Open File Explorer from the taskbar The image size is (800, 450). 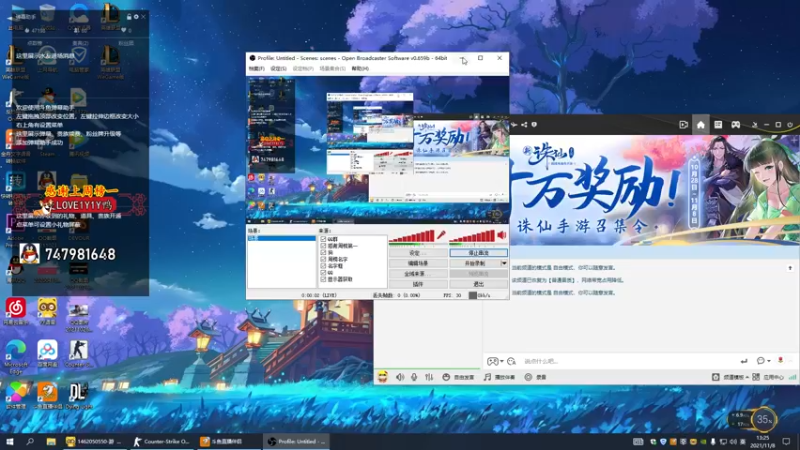[x=51, y=441]
